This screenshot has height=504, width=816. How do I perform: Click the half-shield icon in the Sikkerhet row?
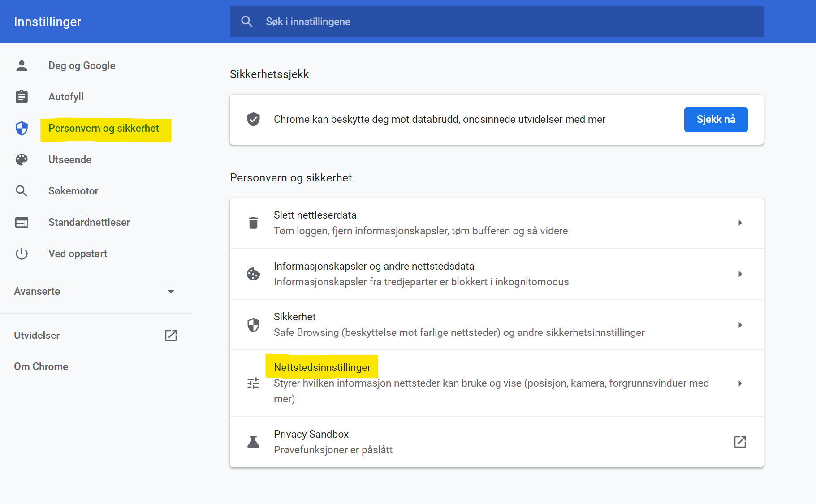click(x=253, y=325)
